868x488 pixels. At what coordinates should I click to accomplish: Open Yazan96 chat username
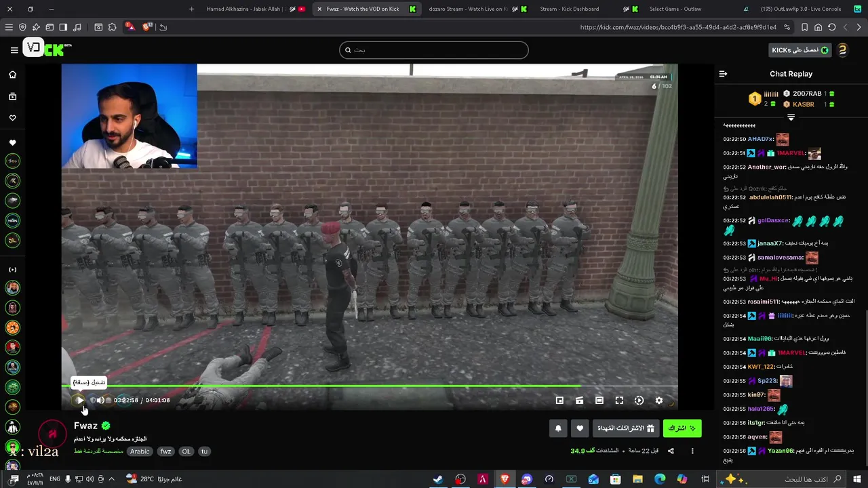[780, 451]
